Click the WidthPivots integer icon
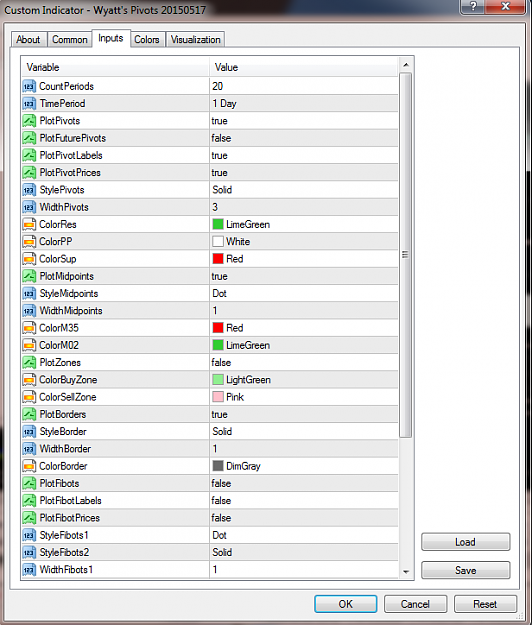 tap(29, 207)
